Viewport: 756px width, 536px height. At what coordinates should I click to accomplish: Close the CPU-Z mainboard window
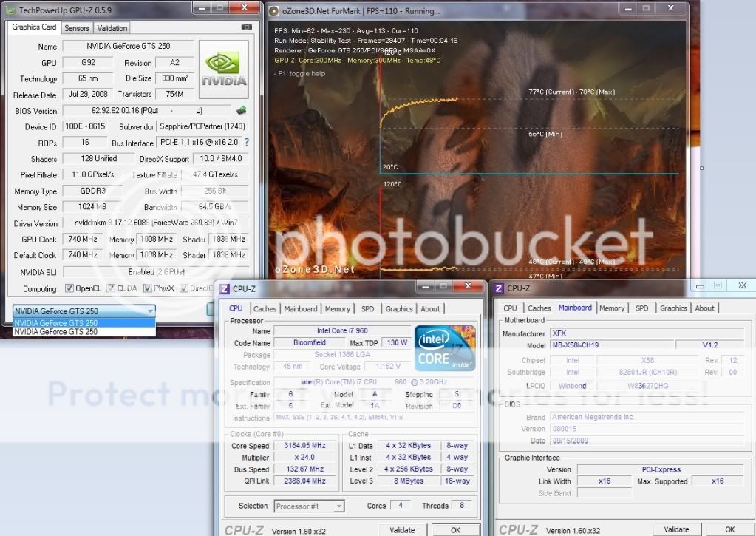(743, 285)
